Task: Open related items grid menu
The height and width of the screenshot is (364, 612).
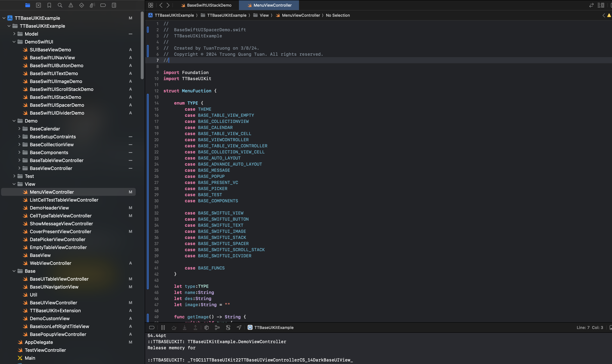Action: pos(151,5)
